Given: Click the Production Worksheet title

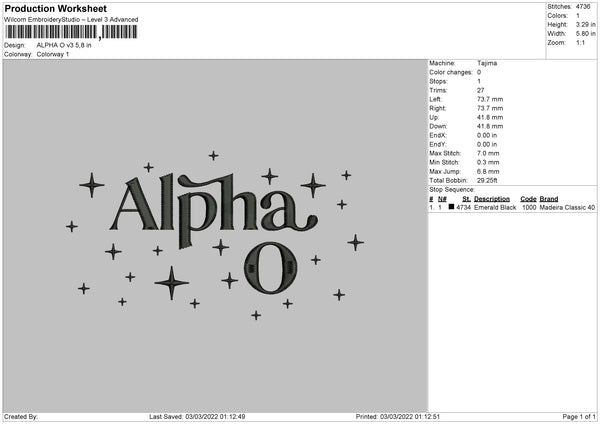Looking at the screenshot, I should click(x=56, y=8).
